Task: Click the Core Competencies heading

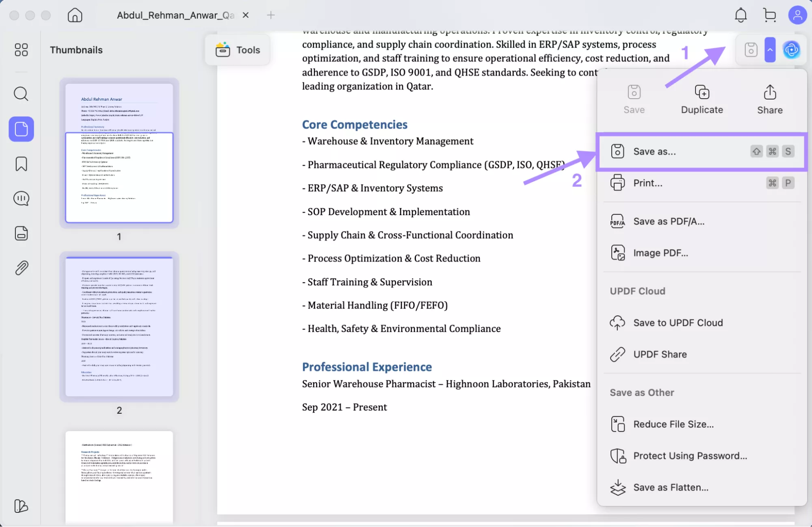Action: click(355, 125)
